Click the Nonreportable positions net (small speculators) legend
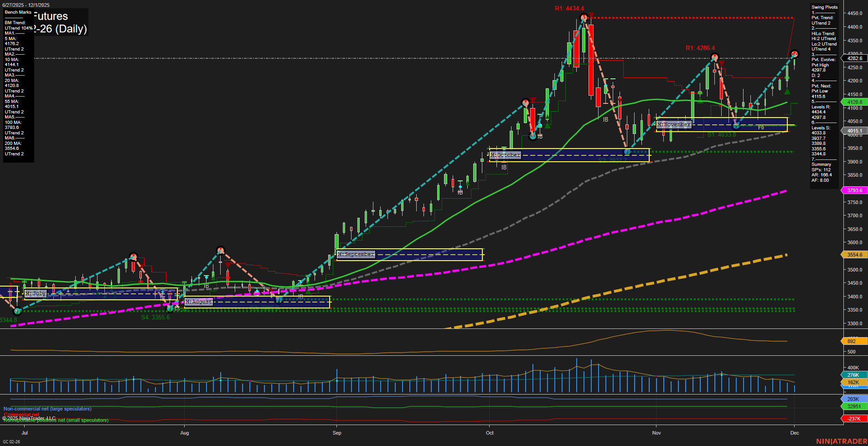 [56, 420]
